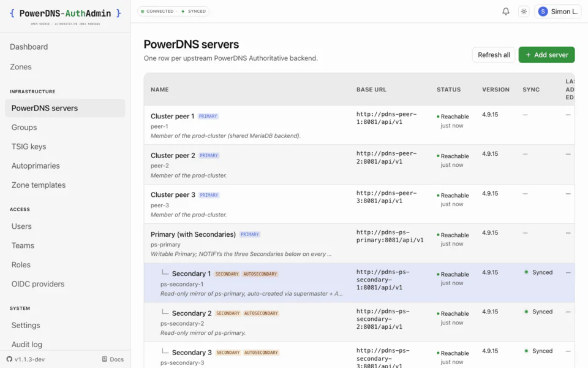Viewport: 588px width, 368px height.
Task: Open Groups in sidebar
Action: (x=24, y=128)
